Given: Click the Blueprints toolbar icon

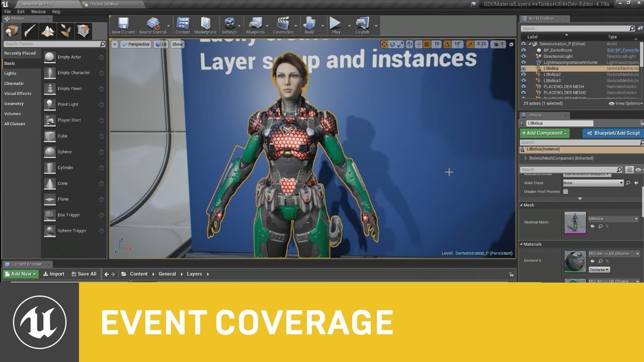Looking at the screenshot, I should [x=256, y=25].
